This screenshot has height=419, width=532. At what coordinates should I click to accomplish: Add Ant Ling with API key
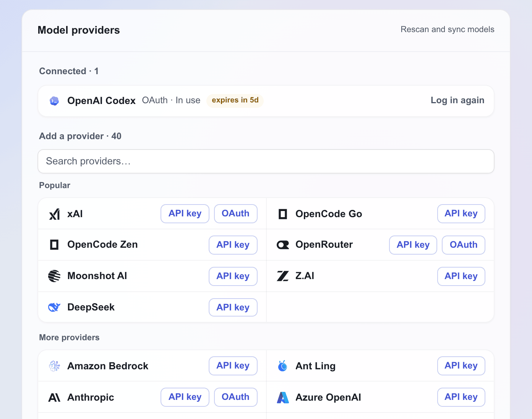coord(461,366)
